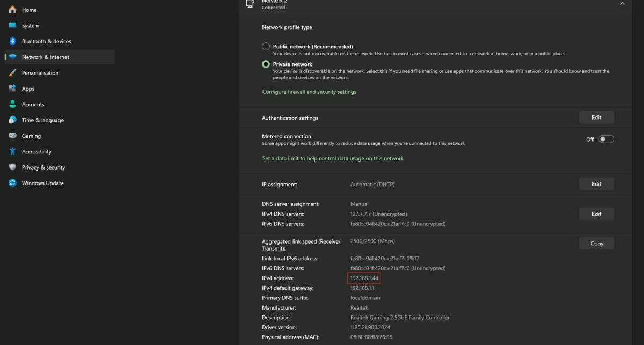
Task: Click the Privacy & security shield icon
Action: click(12, 167)
